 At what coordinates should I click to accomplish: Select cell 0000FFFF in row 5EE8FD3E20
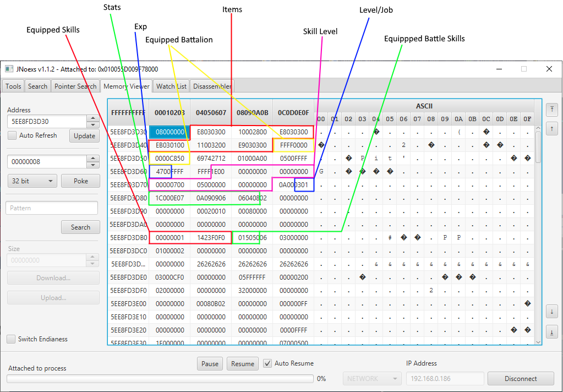click(x=293, y=330)
